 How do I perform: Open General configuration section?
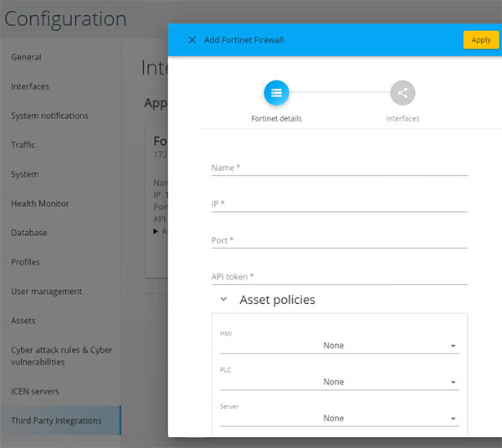coord(26,57)
